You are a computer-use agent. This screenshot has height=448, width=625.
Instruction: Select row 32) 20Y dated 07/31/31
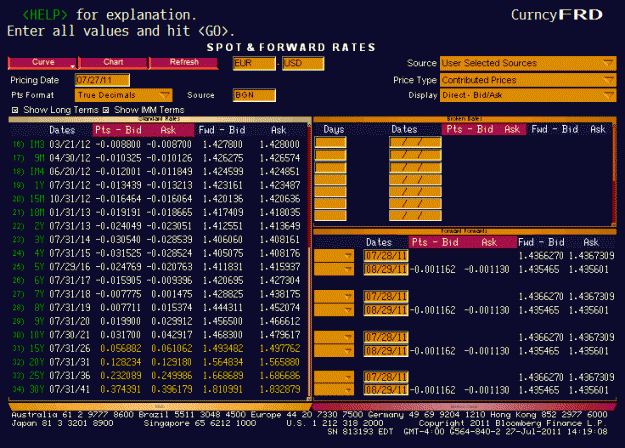click(158, 362)
